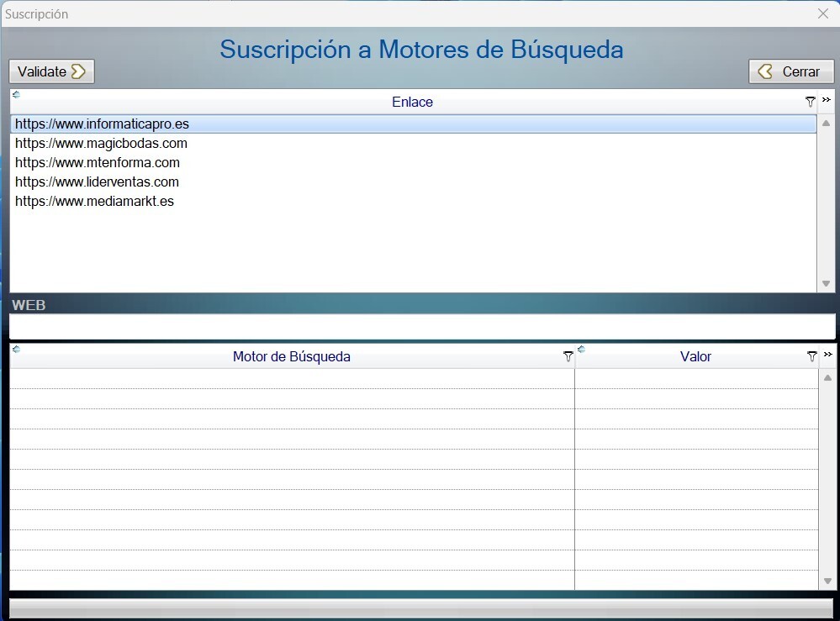
Task: Open the filter icon on Enlace column
Action: click(810, 102)
